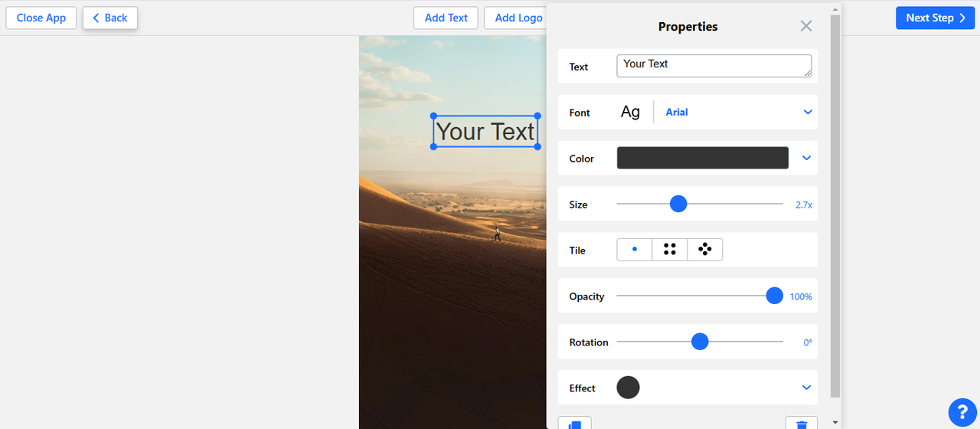Click the Close App button

coord(41,18)
